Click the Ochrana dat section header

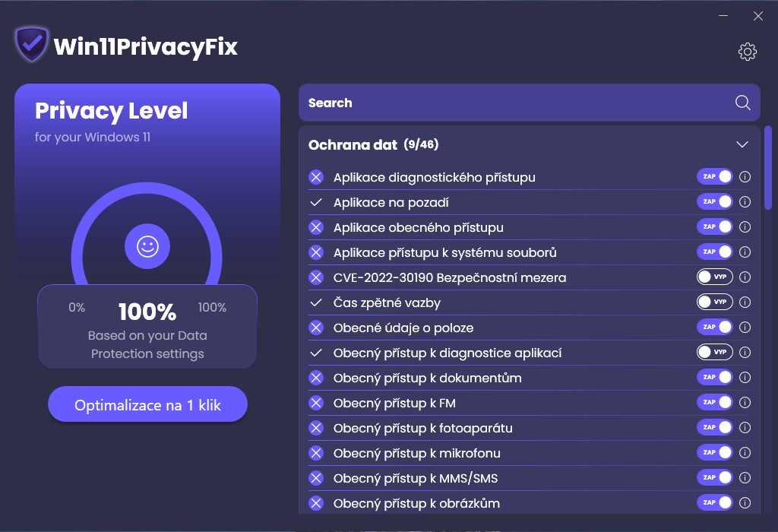click(373, 144)
